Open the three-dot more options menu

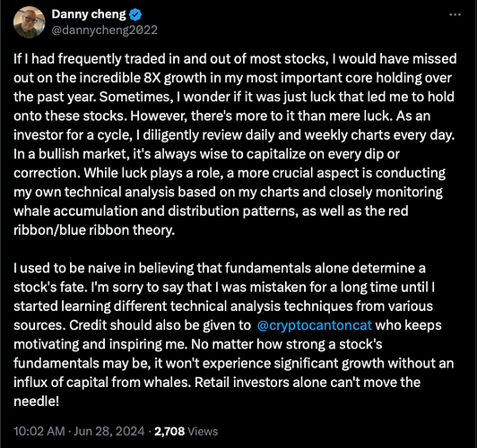(x=455, y=14)
